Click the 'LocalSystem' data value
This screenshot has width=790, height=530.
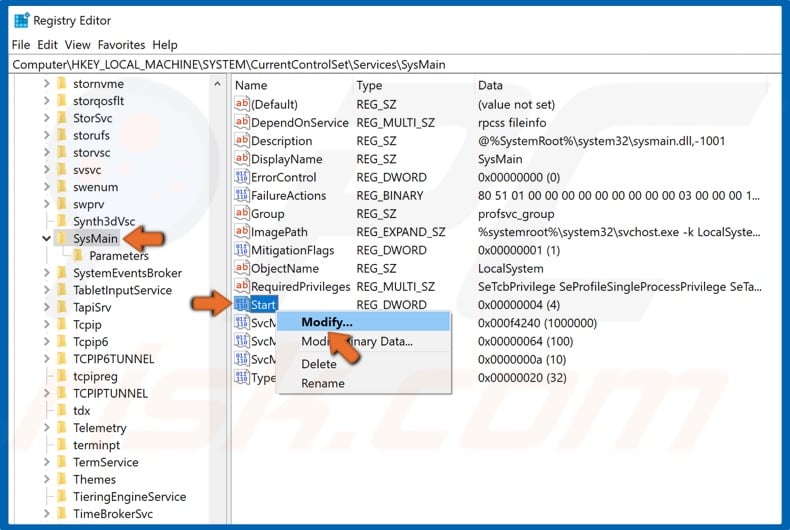click(510, 268)
